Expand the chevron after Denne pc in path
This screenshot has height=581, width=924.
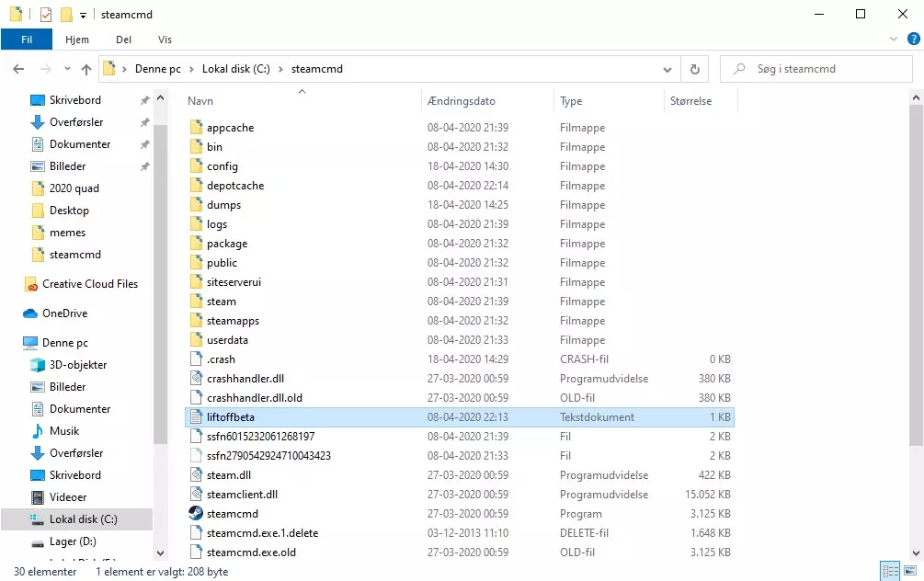pos(191,69)
